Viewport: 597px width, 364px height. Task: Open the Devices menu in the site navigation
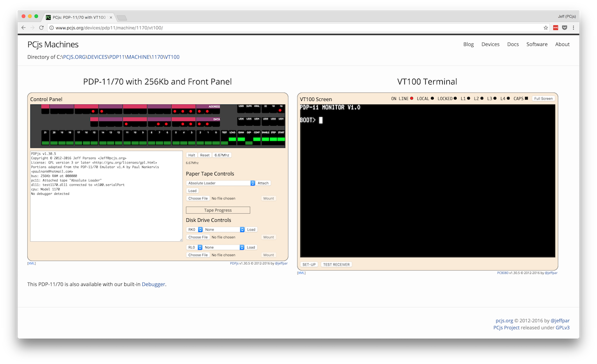pos(491,44)
